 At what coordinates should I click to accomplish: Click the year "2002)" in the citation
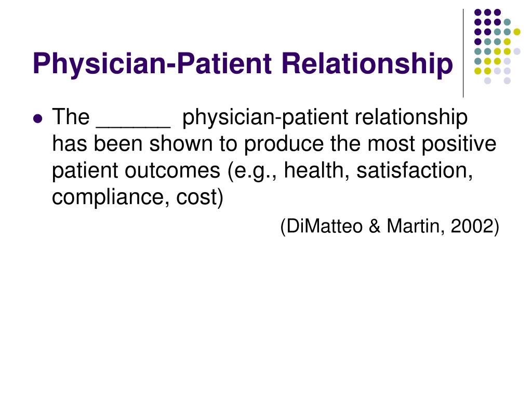(x=475, y=226)
